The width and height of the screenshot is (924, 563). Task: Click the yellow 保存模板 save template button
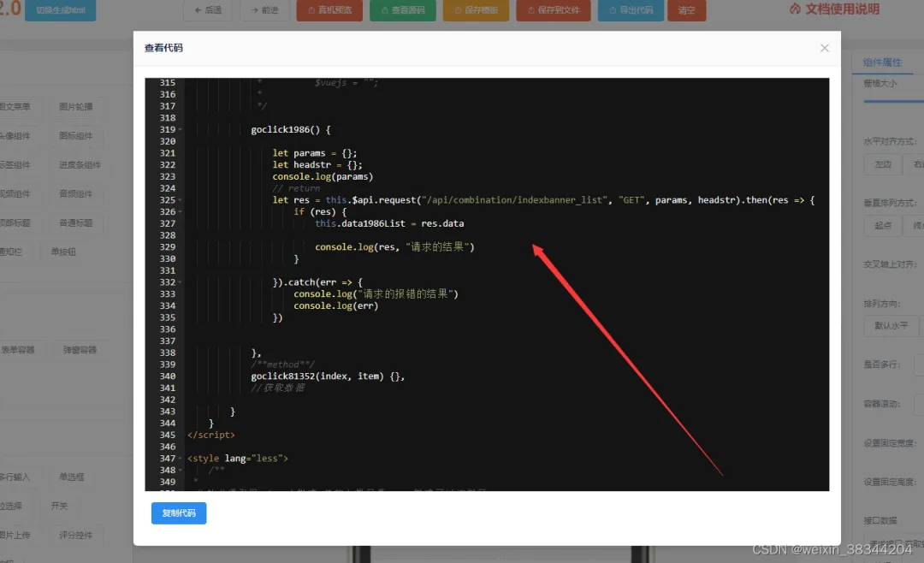point(477,10)
